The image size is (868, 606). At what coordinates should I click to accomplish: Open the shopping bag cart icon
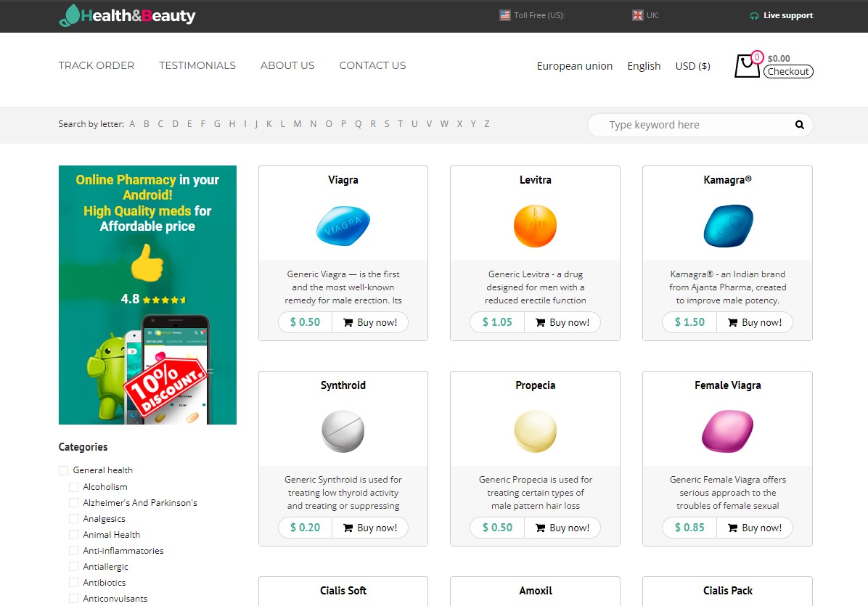tap(748, 65)
